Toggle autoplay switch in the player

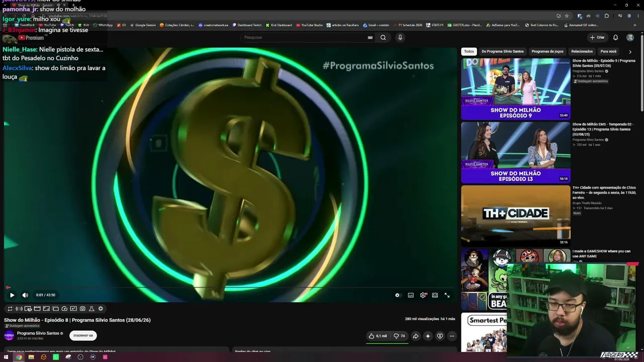(397, 295)
